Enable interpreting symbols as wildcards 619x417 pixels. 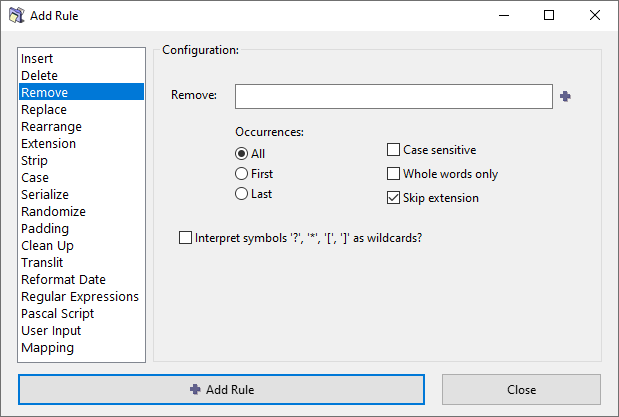[x=185, y=238]
